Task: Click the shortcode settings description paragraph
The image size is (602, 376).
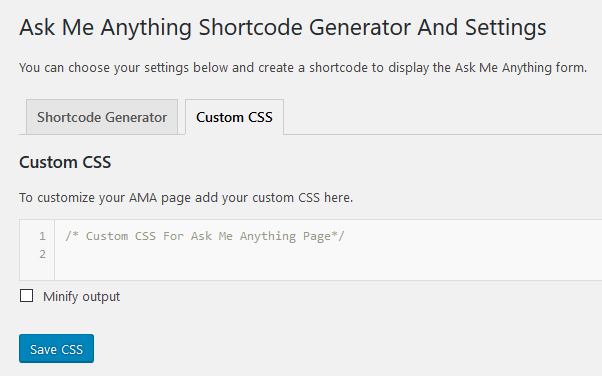Action: [303, 68]
